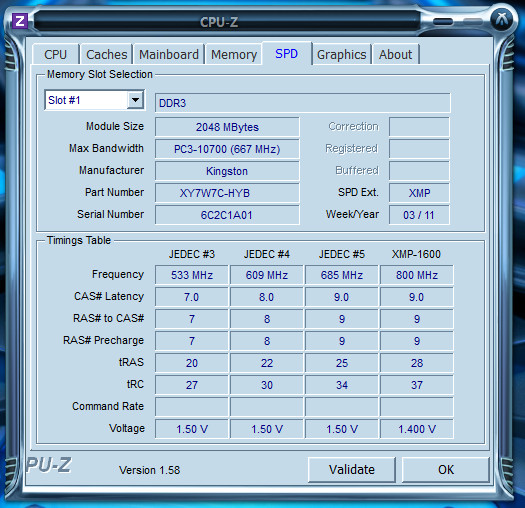Click the JEDEC #3 column header
The height and width of the screenshot is (508, 525).
[192, 254]
